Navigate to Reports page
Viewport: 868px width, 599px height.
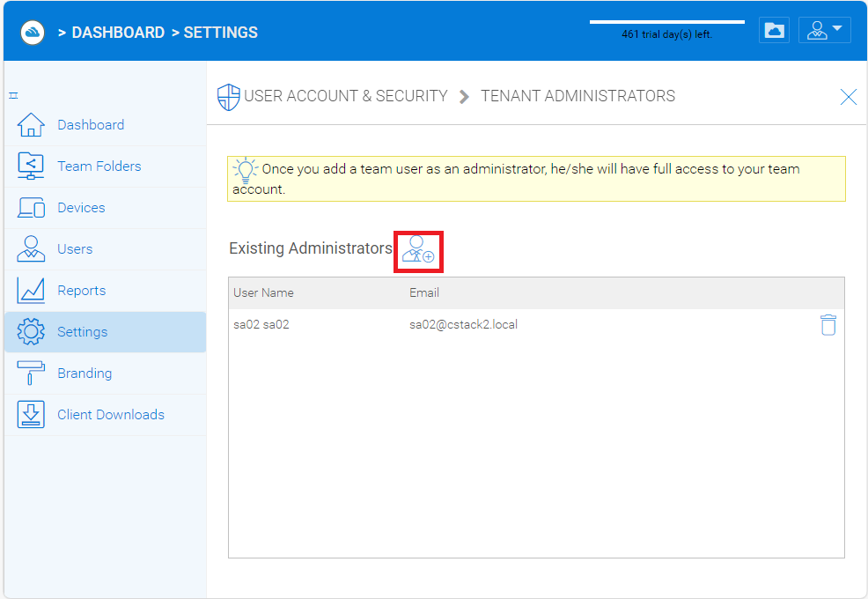tap(81, 291)
